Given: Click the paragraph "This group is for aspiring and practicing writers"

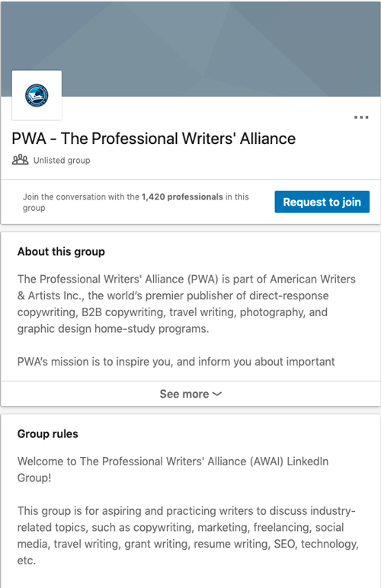Looking at the screenshot, I should click(188, 535).
